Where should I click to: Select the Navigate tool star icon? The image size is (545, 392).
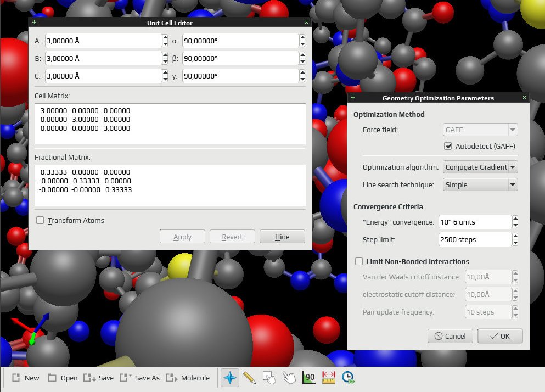230,378
